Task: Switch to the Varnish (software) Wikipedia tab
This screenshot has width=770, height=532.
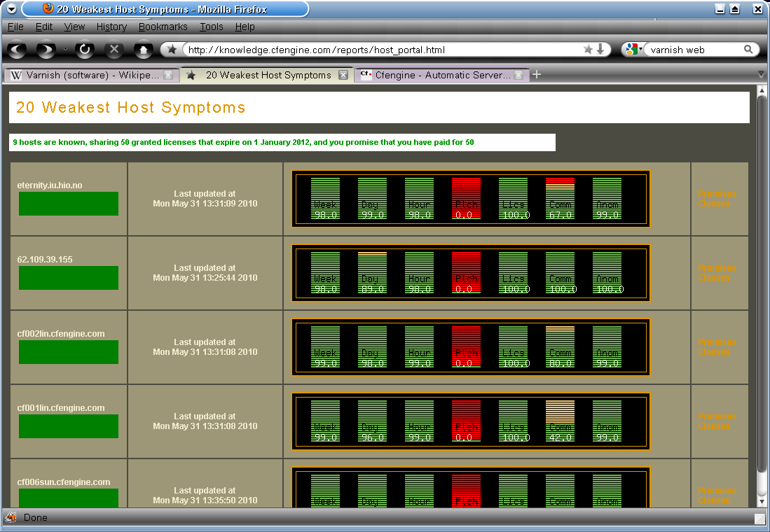Action: coord(91,75)
